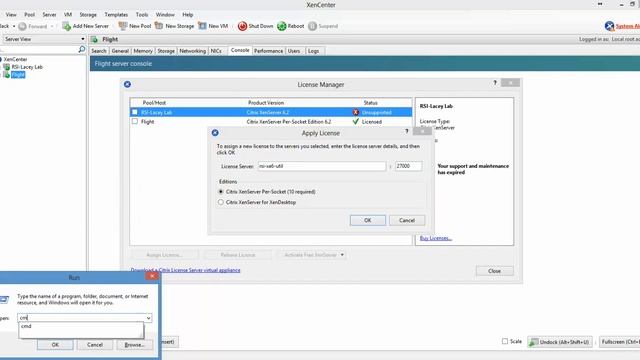640x360 pixels.
Task: Click the Add New Server toolbar icon
Action: point(66,26)
